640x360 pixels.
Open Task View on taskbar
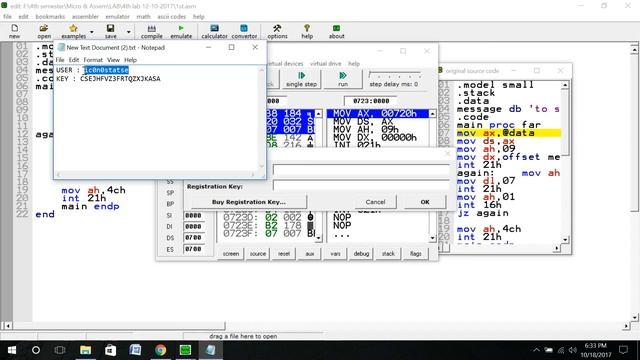coord(60,350)
